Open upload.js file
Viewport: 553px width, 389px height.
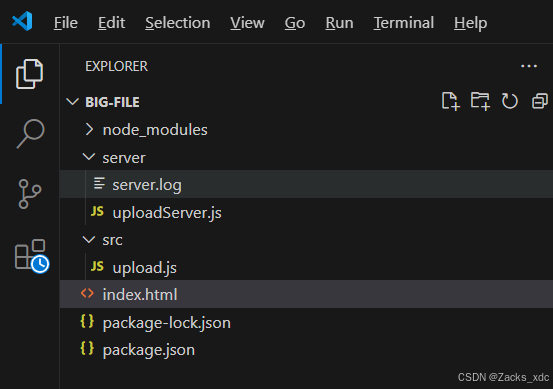[x=144, y=268]
